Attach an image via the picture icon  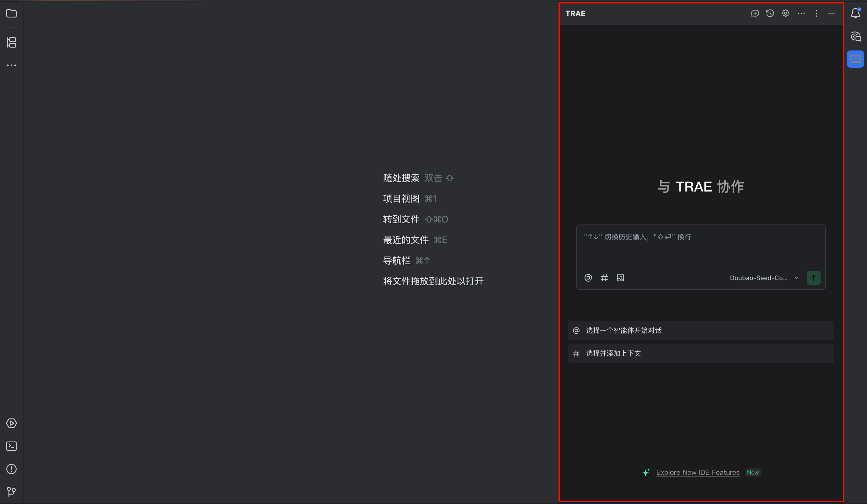620,278
